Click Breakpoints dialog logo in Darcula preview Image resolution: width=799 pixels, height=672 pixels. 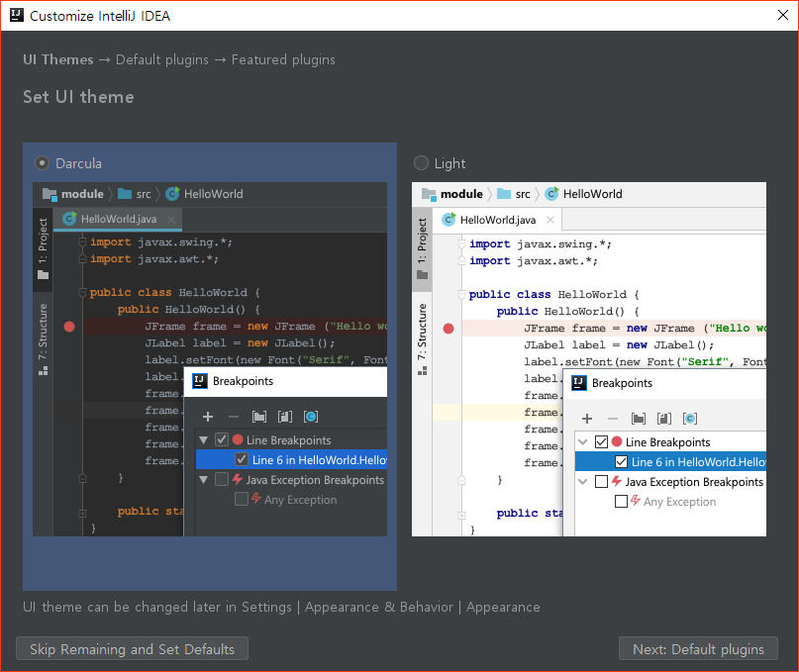click(200, 381)
